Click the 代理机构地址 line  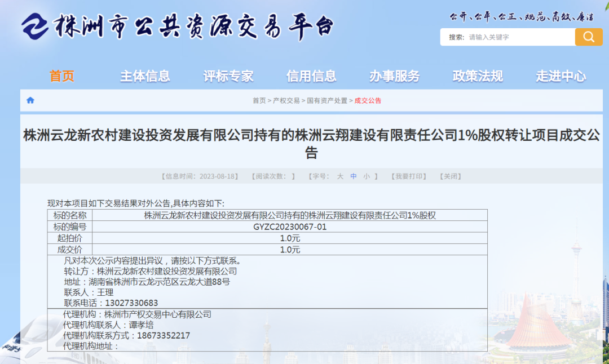[x=90, y=346]
